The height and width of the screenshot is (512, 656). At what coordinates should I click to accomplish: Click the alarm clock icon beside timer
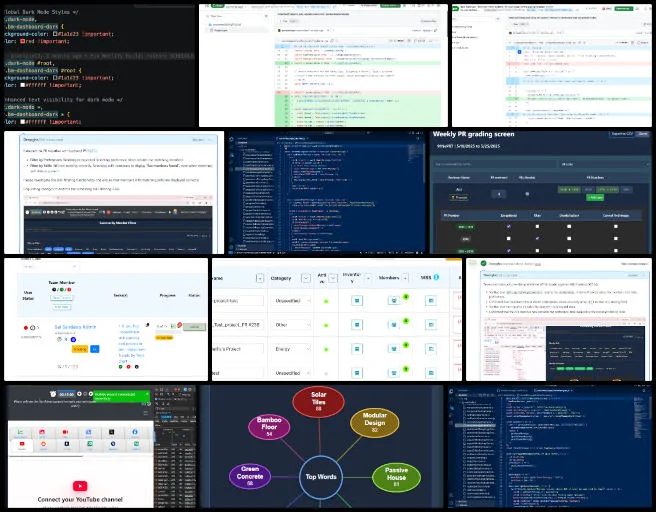53,394
